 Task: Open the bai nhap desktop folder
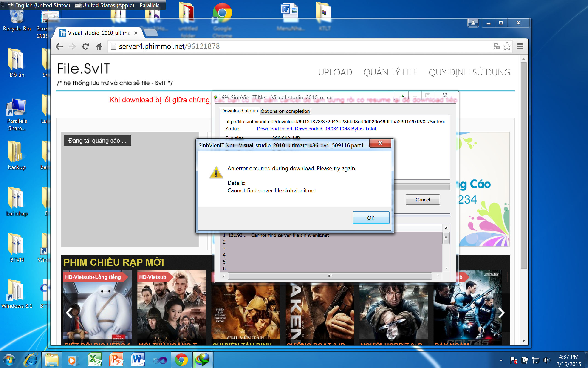(17, 201)
